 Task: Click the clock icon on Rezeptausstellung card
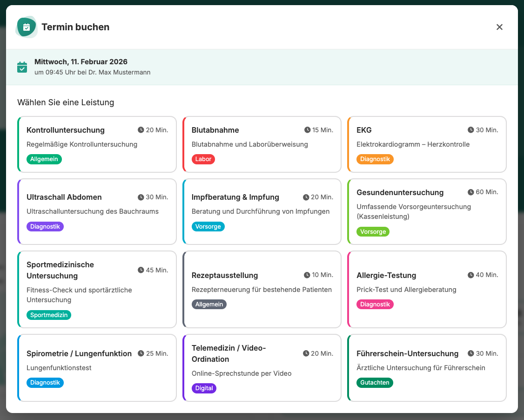point(307,275)
